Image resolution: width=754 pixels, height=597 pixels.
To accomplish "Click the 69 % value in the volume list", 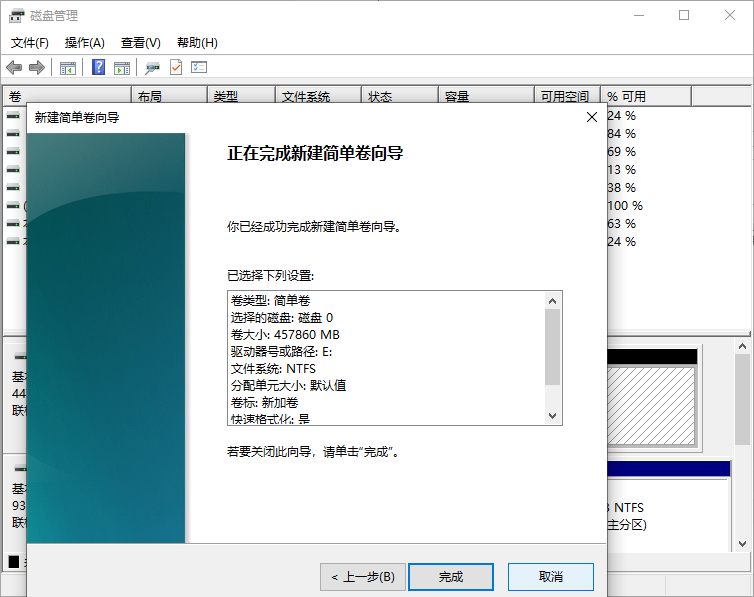I will pos(621,152).
